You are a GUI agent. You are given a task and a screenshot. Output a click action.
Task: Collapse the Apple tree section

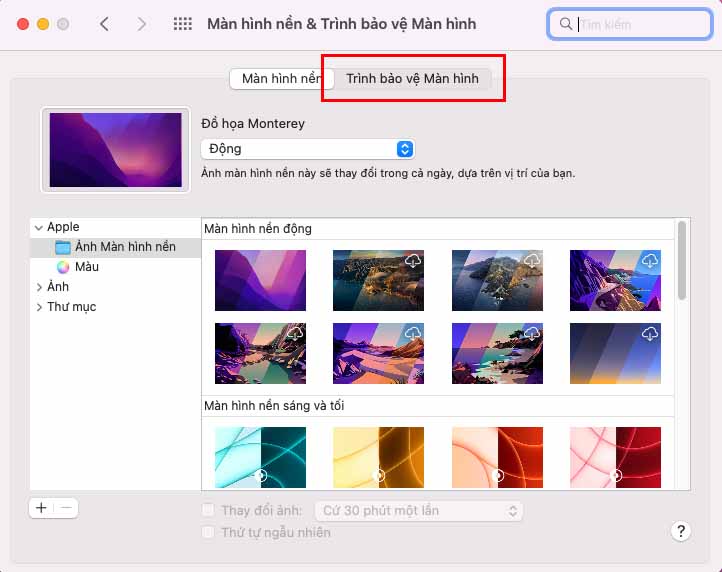[x=39, y=228]
